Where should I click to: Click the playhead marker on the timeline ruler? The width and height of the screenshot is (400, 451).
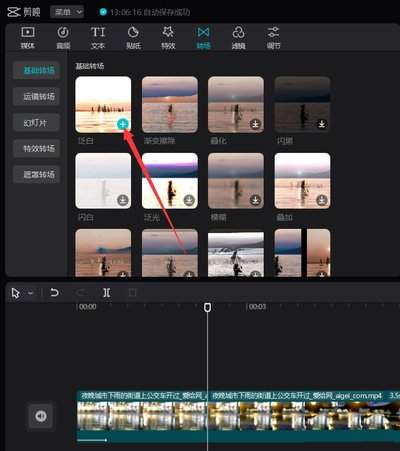207,307
